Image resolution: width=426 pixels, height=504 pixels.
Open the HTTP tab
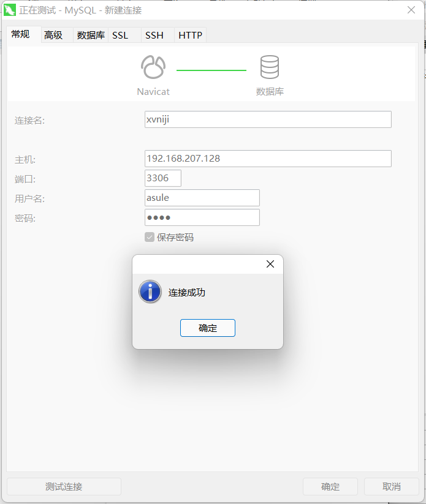191,35
